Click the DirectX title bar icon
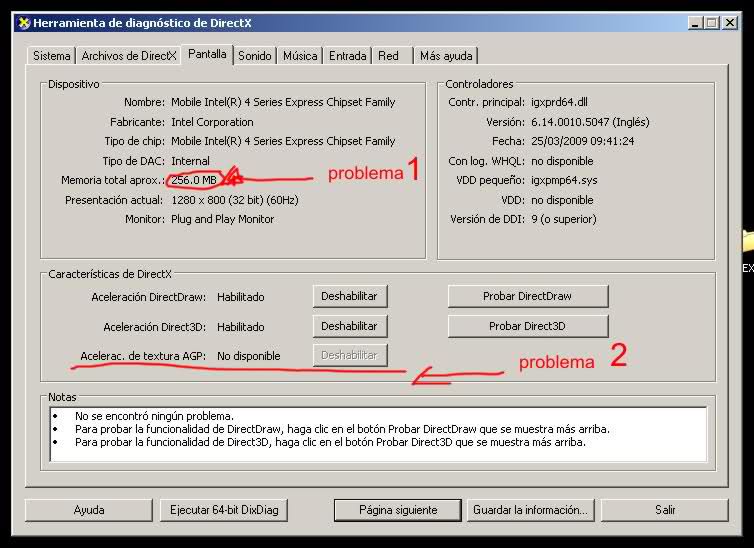This screenshot has height=548, width=754. [x=24, y=23]
